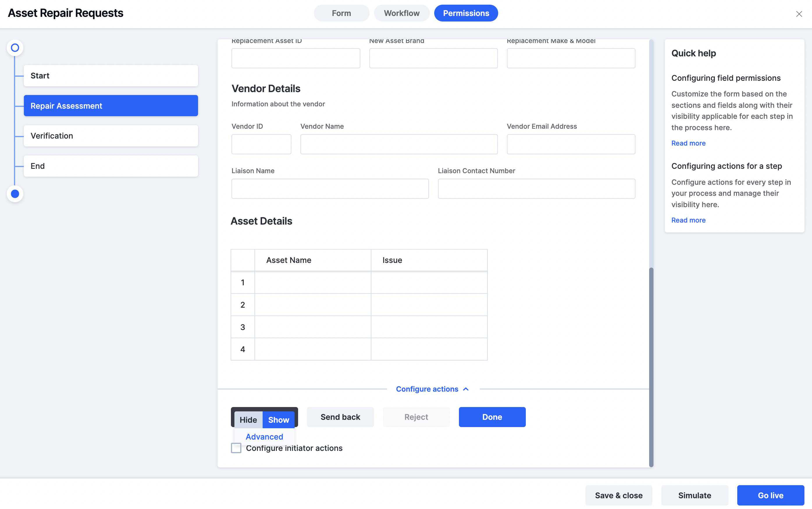Switch to the Form tab

coord(341,13)
